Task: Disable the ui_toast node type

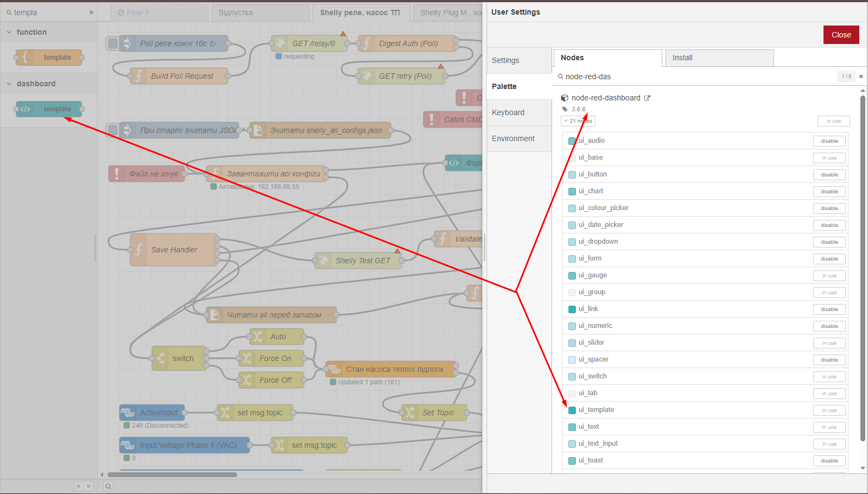Action: point(829,461)
